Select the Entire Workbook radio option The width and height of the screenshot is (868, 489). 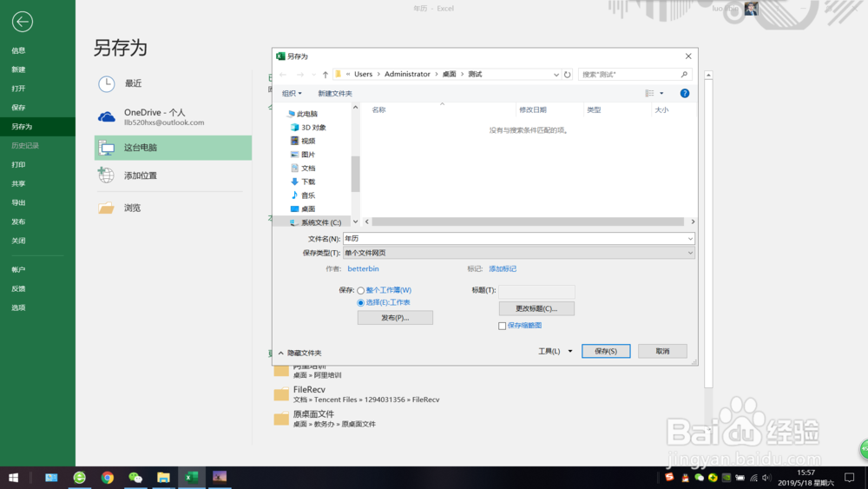tap(361, 290)
